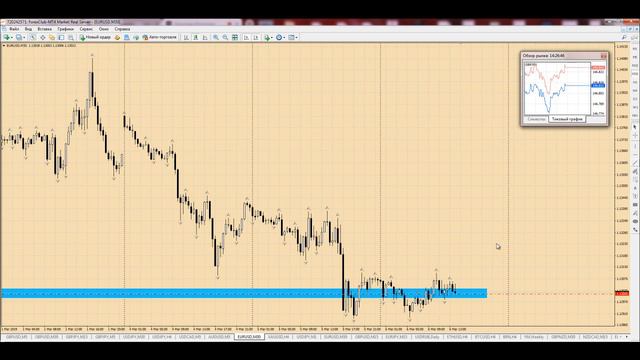Toggle chart auto scroll icon

[x=246, y=37]
